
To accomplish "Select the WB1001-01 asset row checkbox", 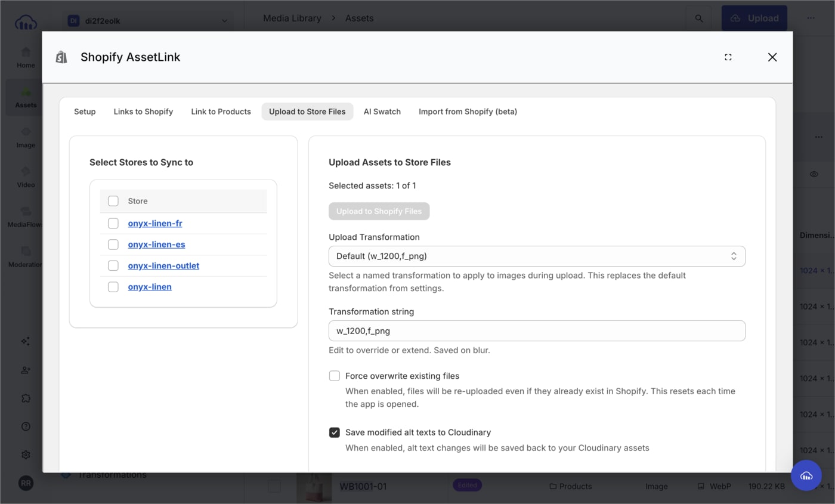I will point(274,486).
